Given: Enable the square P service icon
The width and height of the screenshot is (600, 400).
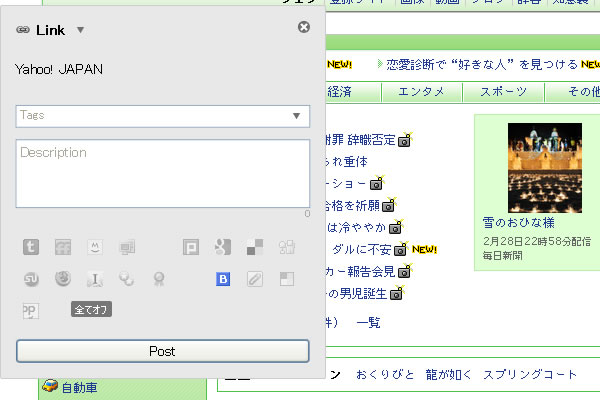Looking at the screenshot, I should click(x=191, y=247).
